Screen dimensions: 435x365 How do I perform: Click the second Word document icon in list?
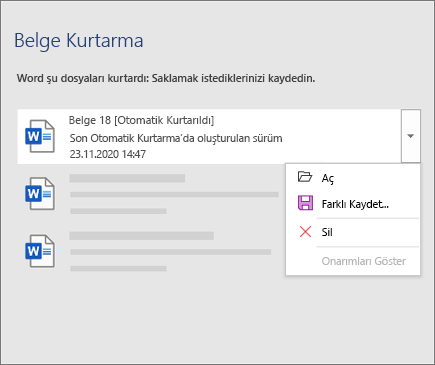(x=40, y=193)
